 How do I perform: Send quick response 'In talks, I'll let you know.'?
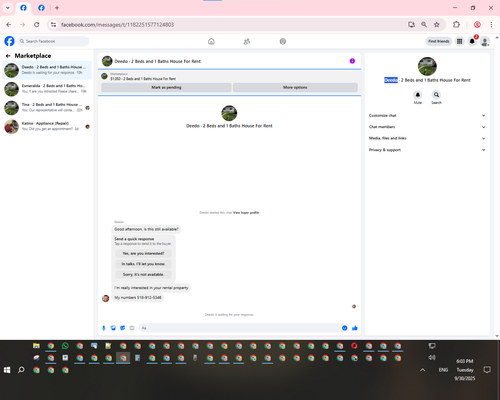click(143, 264)
